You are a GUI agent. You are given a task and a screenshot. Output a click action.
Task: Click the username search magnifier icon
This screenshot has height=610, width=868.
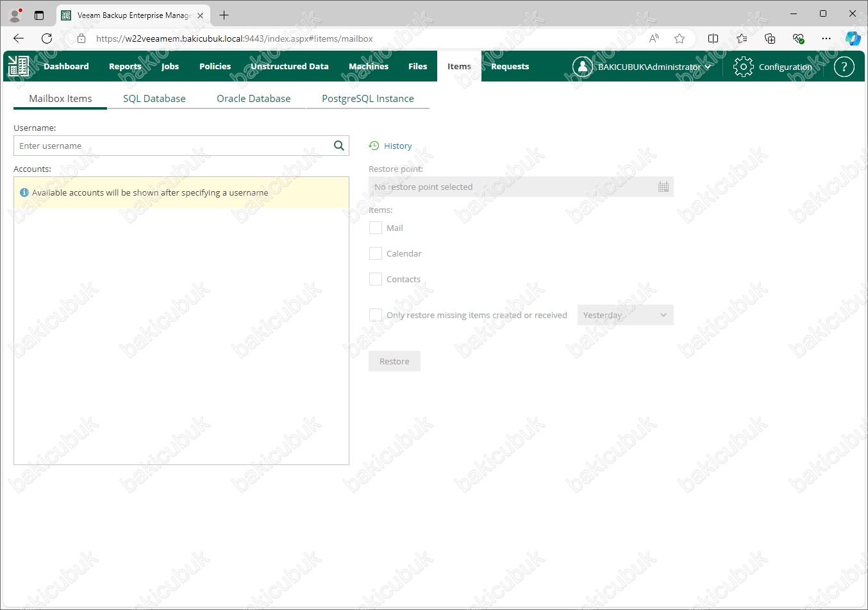coord(339,146)
